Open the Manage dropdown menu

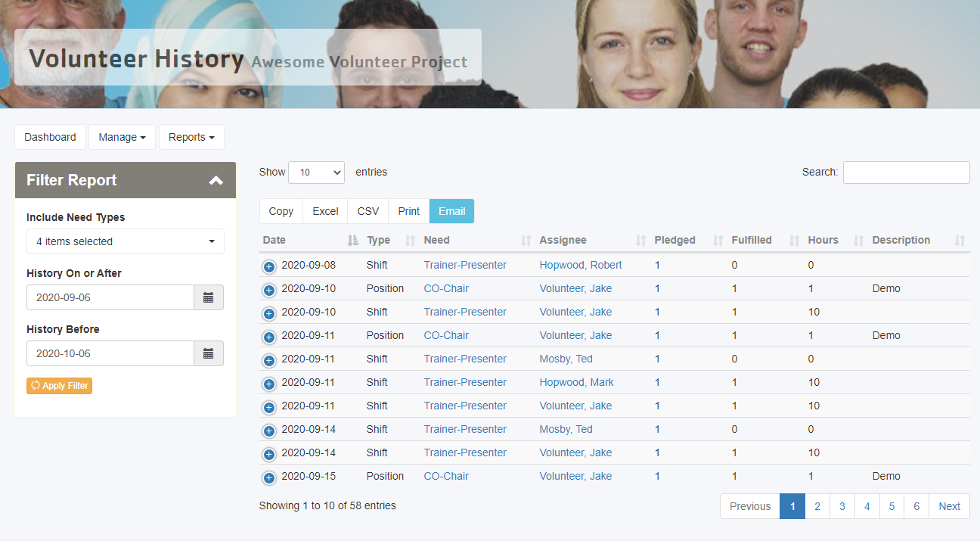[x=122, y=137]
